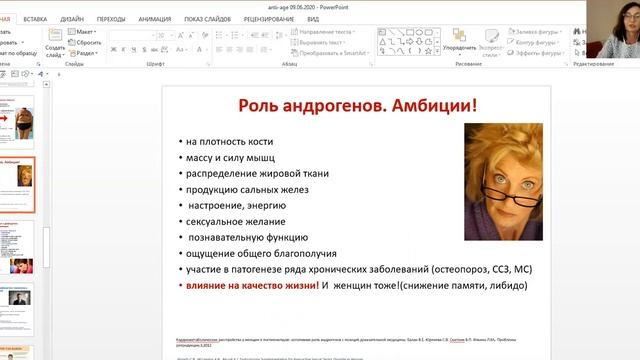
Task: Open the РЕЦЕНЗИРОВАНИЕ ribbon tab
Action: coord(269,19)
